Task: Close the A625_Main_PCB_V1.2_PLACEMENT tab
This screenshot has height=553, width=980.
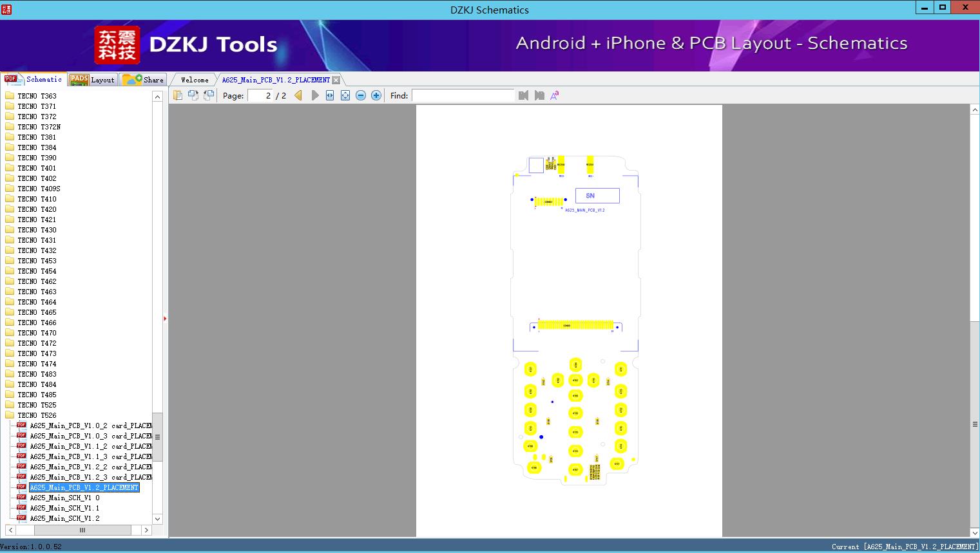Action: click(336, 80)
